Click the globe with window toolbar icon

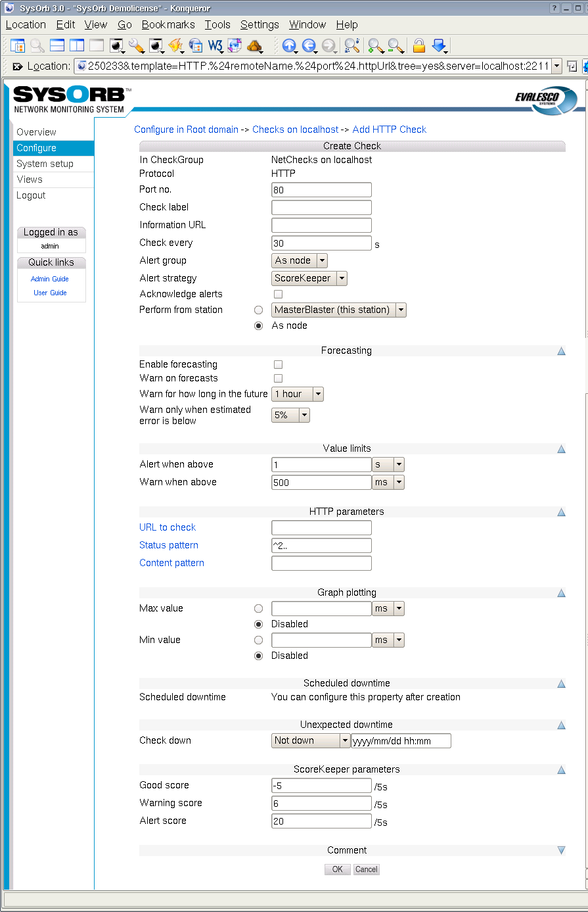click(195, 45)
